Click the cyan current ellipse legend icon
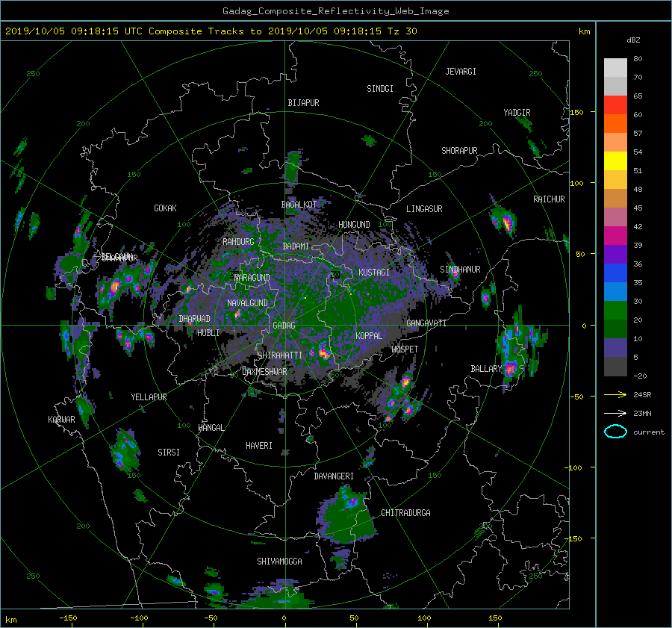The height and width of the screenshot is (628, 672). coord(615,432)
